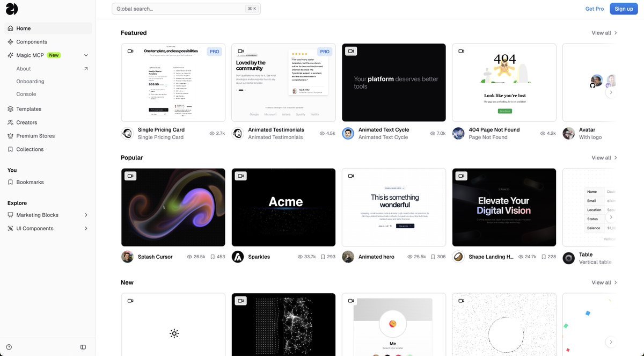Click the Sign up button
This screenshot has width=644, height=356.
coord(624,9)
